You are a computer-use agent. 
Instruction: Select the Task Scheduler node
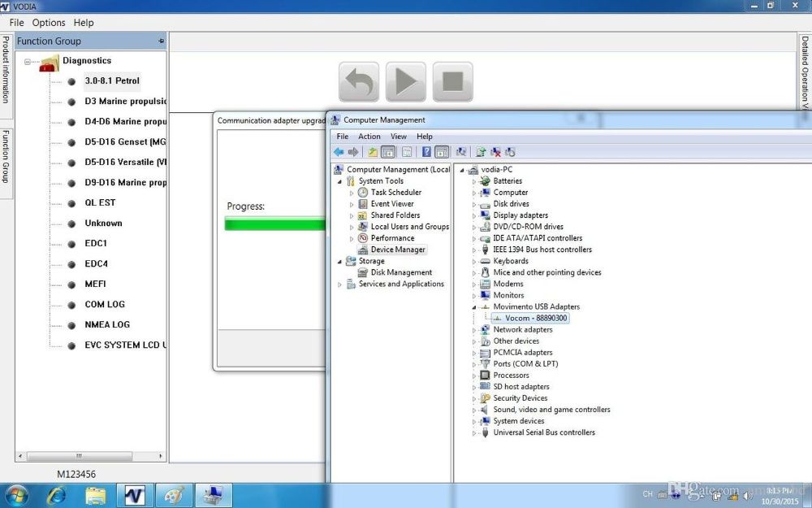click(395, 193)
